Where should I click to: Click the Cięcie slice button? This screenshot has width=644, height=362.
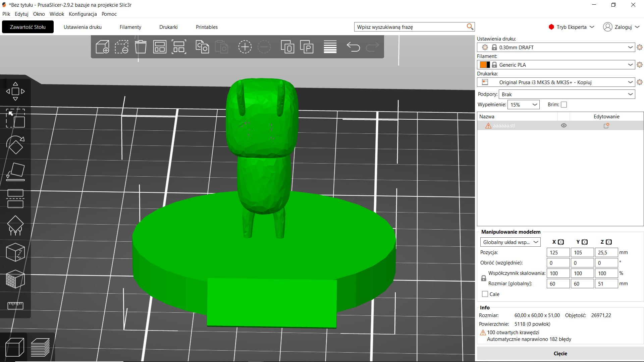[560, 353]
